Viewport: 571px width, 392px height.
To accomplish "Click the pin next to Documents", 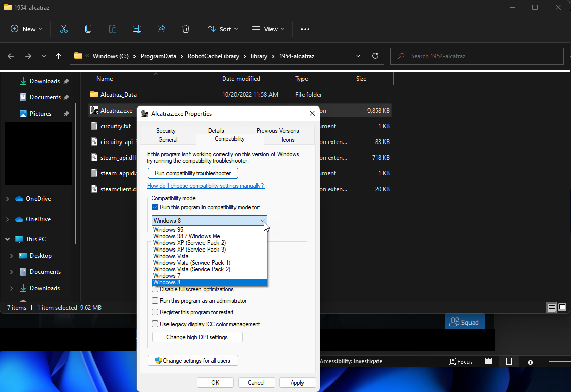I will [x=66, y=97].
